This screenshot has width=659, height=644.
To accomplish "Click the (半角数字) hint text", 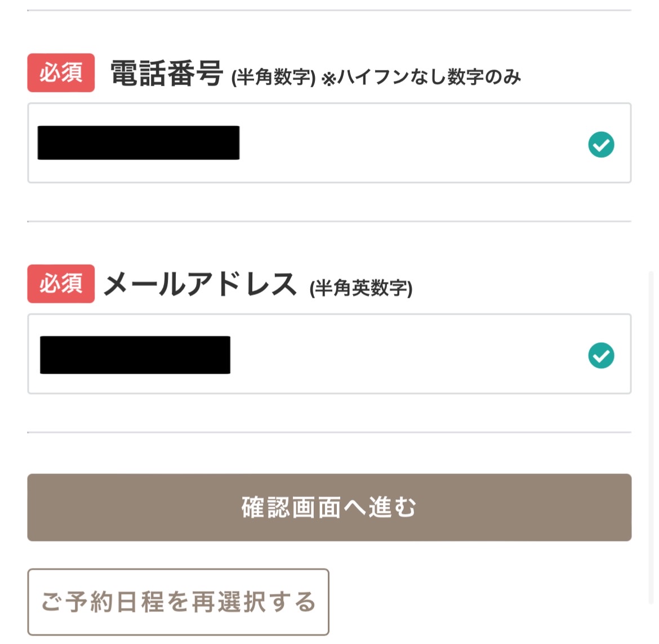I will pyautogui.click(x=273, y=77).
